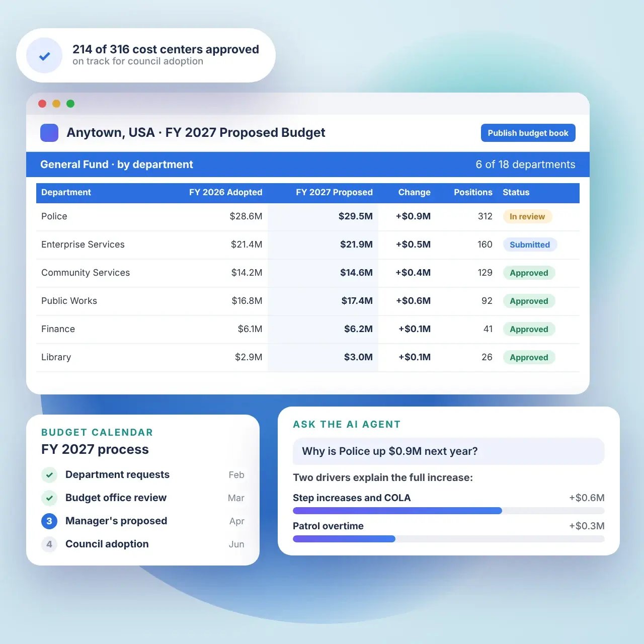Click the purple app logo beside Anytown title

coord(49,133)
